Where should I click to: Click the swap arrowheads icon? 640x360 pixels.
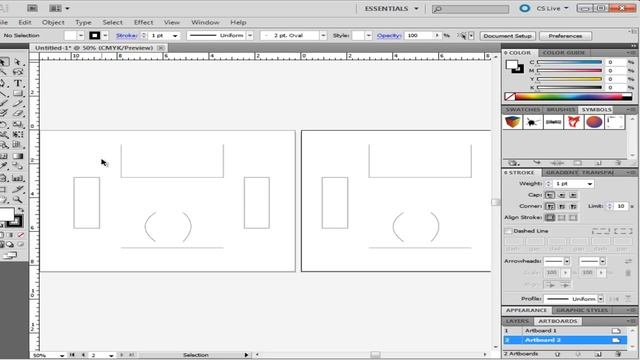[628, 261]
